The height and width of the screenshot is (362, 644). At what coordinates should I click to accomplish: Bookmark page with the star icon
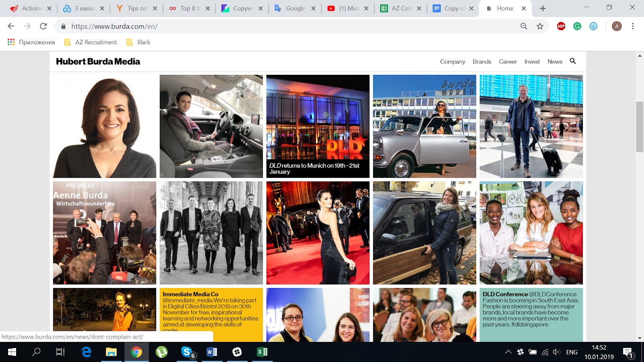(x=540, y=26)
